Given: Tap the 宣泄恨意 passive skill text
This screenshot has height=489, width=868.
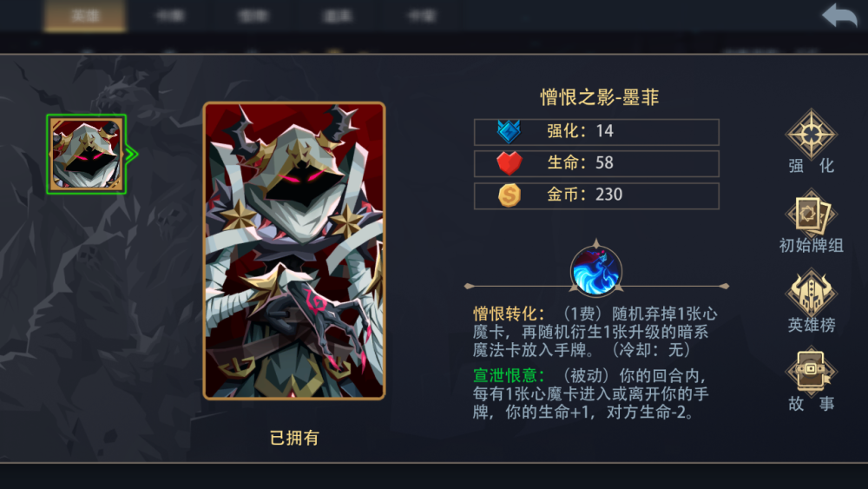Looking at the screenshot, I should (590, 393).
